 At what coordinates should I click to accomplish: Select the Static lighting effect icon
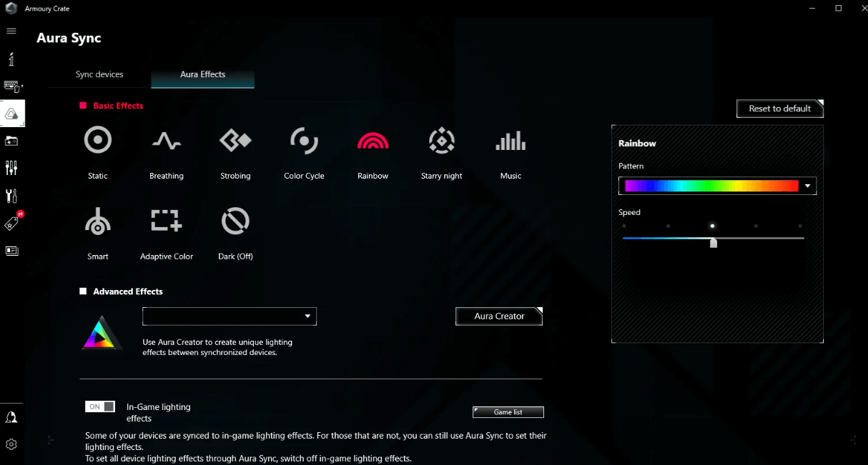[98, 141]
